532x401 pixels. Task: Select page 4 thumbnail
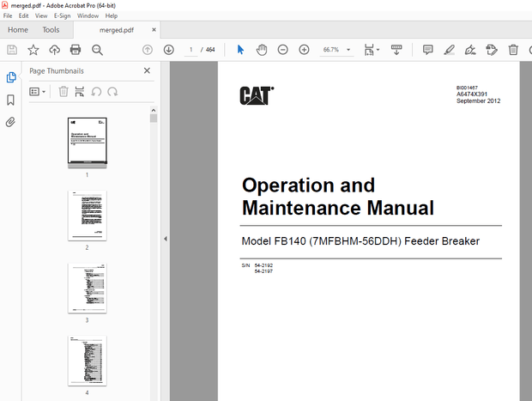pos(88,361)
